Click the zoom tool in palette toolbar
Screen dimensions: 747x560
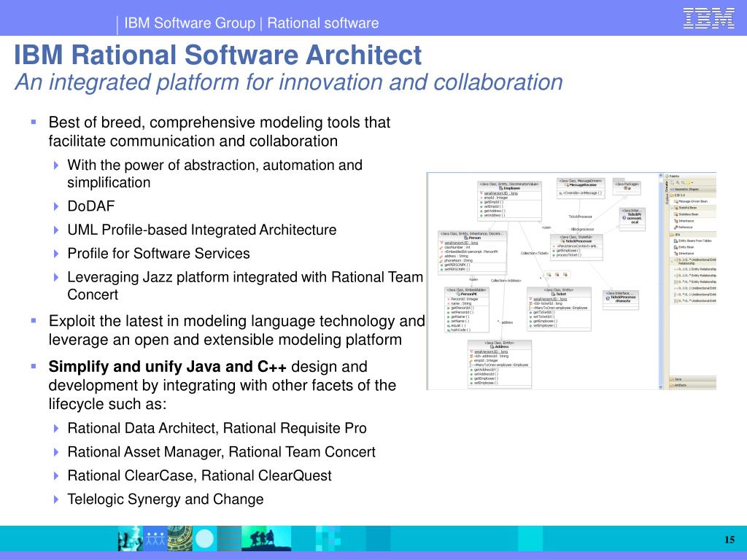[x=678, y=183]
